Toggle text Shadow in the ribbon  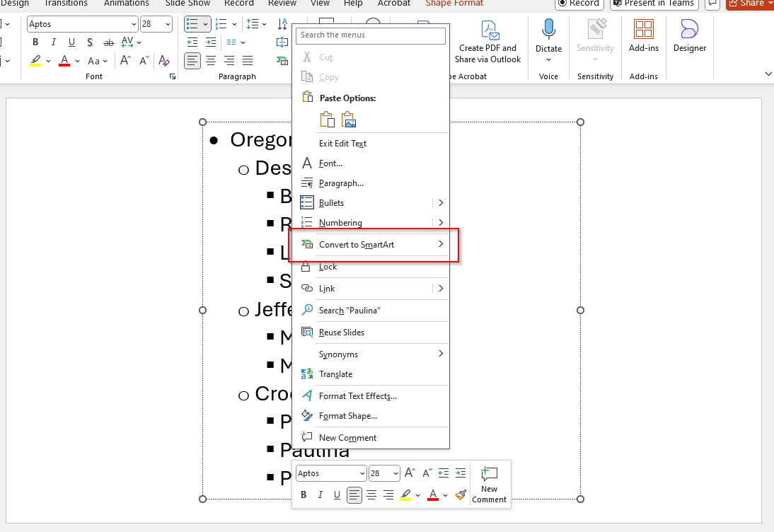tap(89, 42)
